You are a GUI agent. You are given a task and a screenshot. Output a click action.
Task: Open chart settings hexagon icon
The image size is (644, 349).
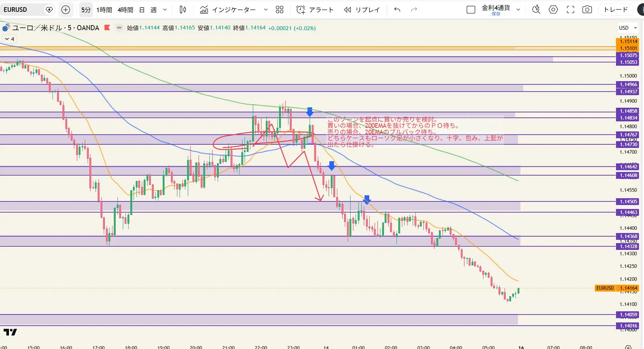[553, 10]
